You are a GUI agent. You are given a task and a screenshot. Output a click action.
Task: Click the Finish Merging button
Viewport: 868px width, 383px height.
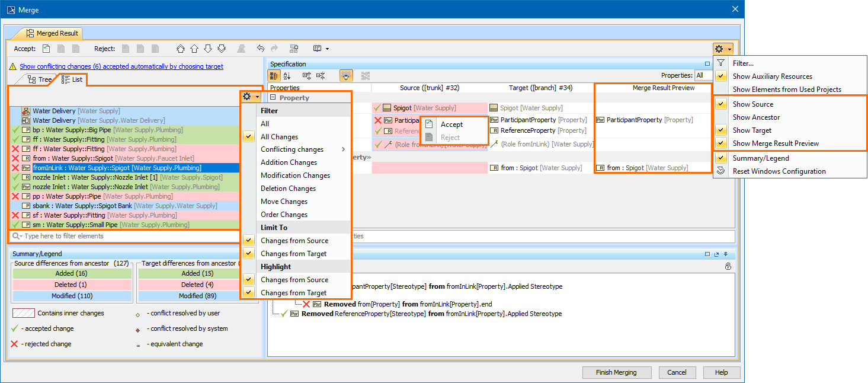click(x=616, y=372)
